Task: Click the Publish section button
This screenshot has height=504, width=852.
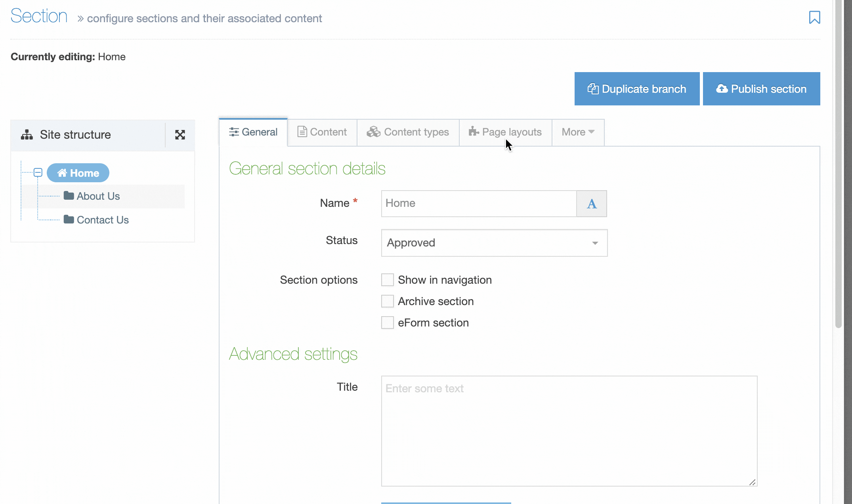Action: click(761, 89)
